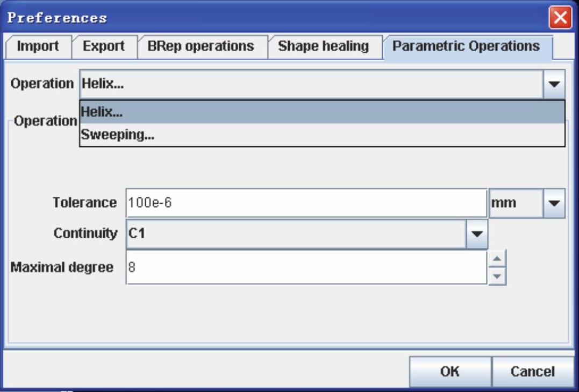Collapse the Operation dropdown using its arrow

[555, 84]
